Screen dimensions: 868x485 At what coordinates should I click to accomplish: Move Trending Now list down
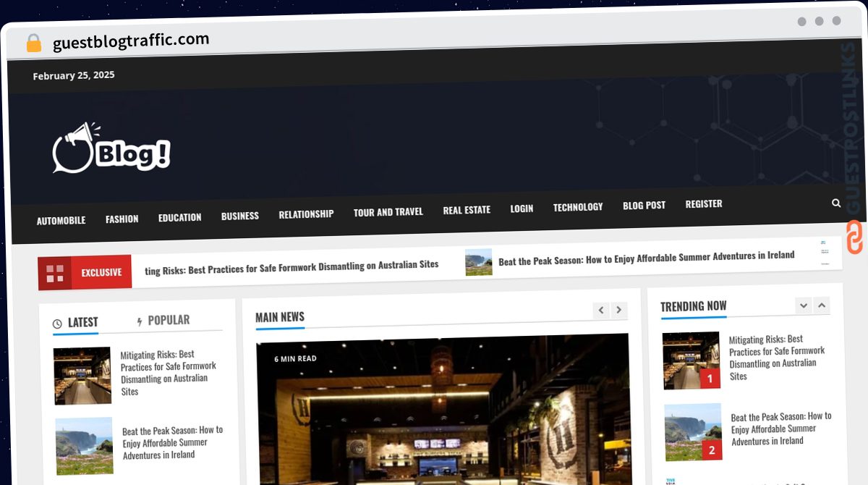point(804,305)
